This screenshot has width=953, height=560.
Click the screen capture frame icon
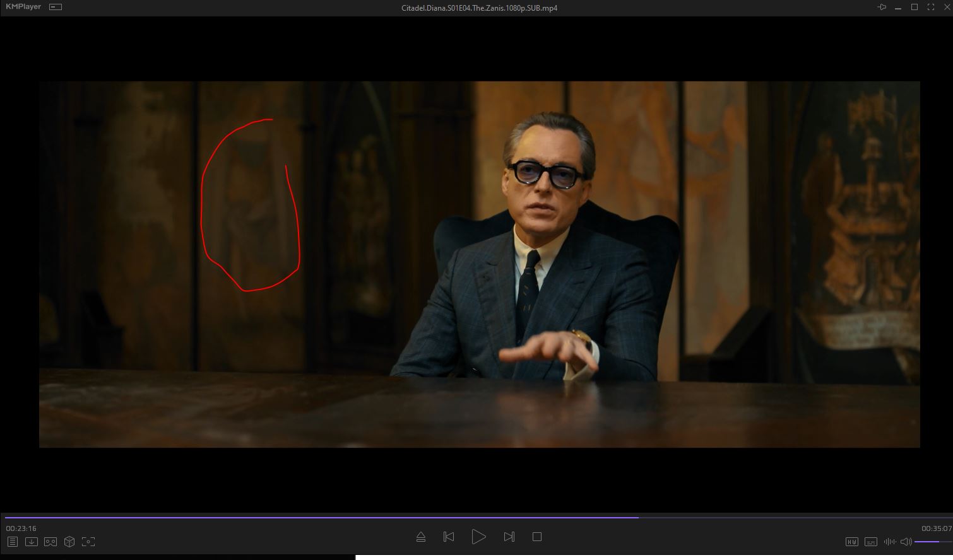click(88, 542)
